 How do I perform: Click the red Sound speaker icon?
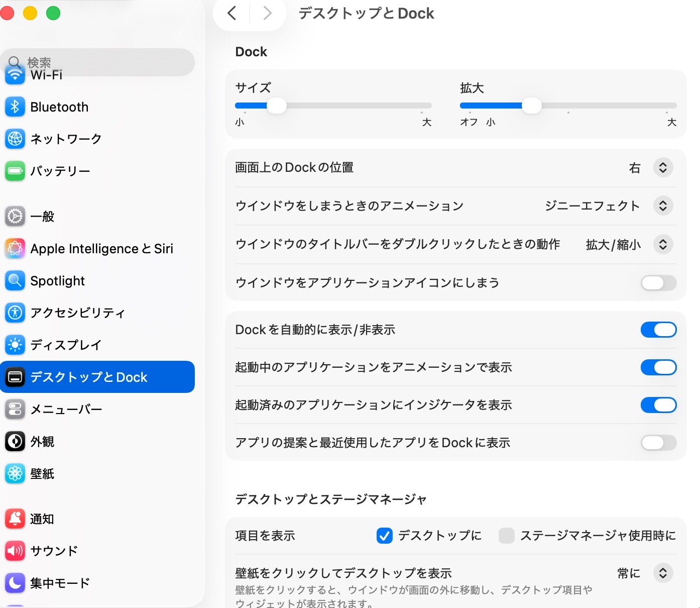15,551
